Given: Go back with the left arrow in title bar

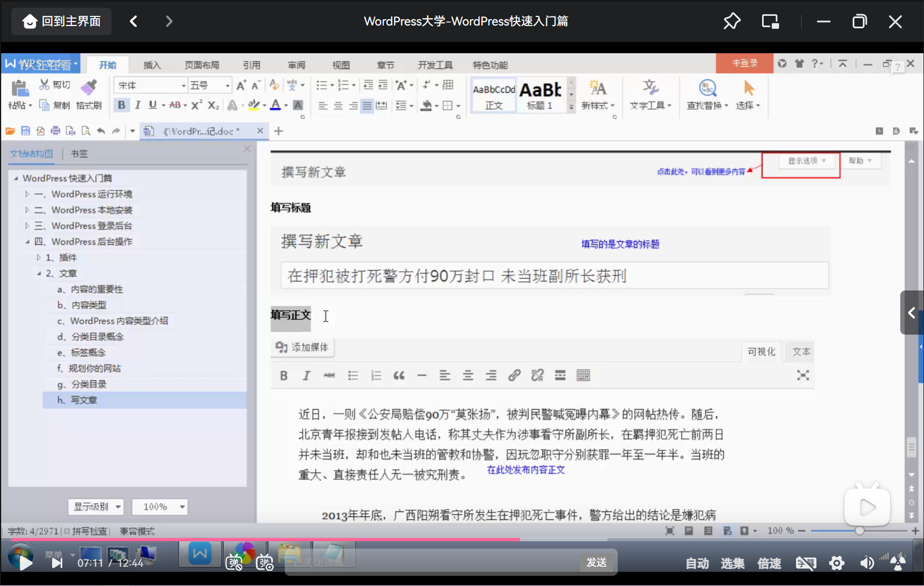Looking at the screenshot, I should coord(134,22).
